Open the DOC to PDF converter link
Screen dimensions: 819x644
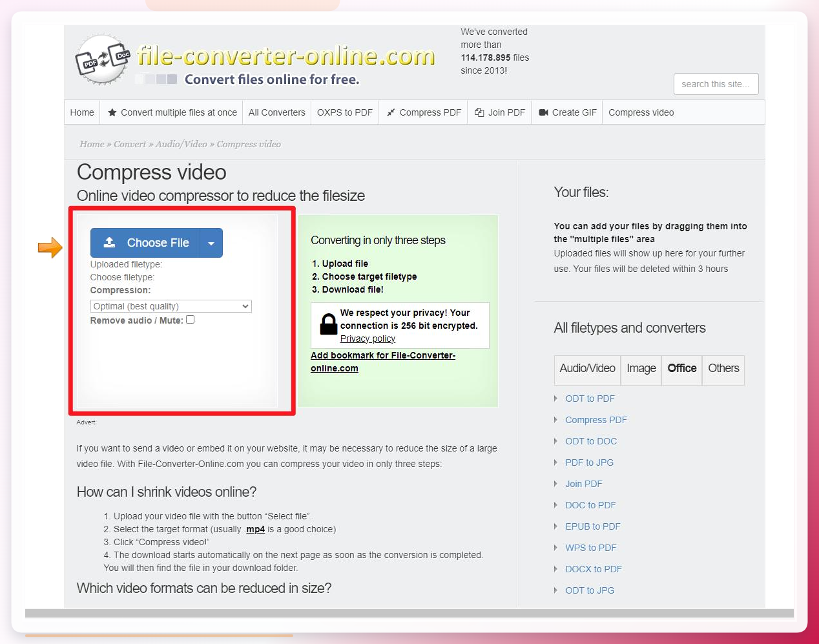coord(590,505)
